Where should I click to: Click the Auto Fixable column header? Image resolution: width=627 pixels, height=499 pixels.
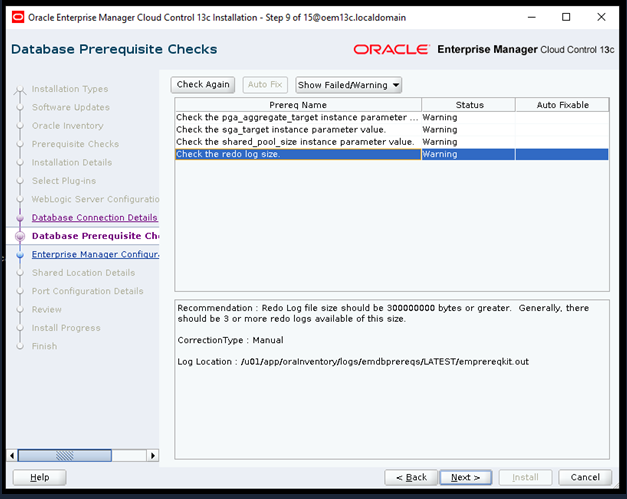pos(562,105)
